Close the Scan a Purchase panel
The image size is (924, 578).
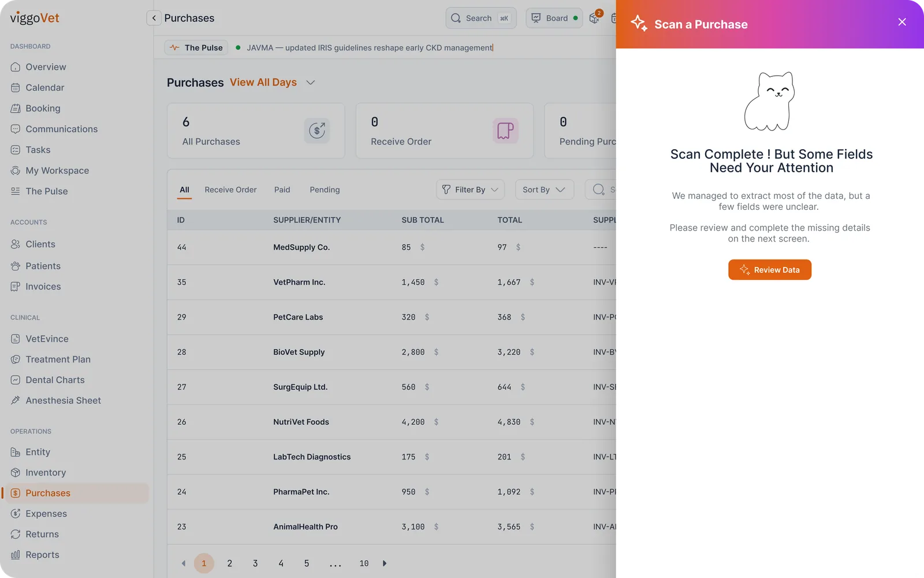[x=902, y=22]
